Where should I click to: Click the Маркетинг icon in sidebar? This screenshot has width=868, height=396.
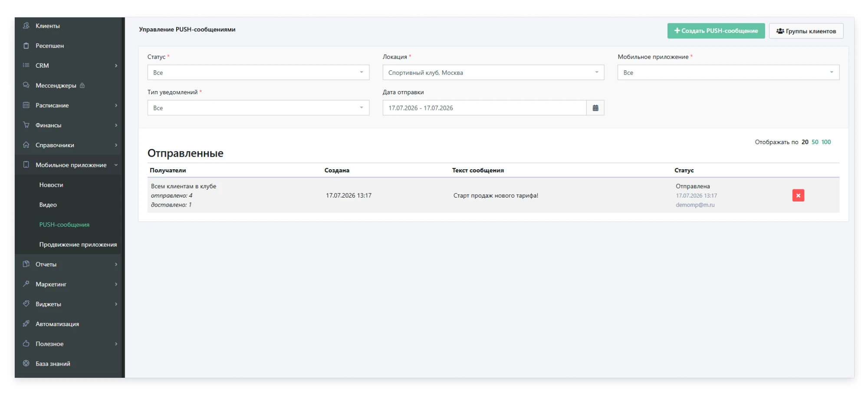(26, 284)
